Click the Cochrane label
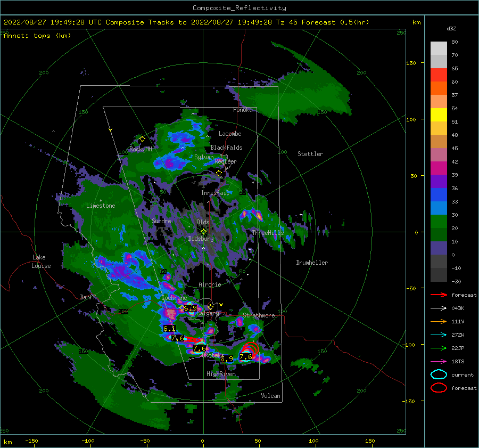The width and height of the screenshot is (479, 448). pyautogui.click(x=174, y=298)
